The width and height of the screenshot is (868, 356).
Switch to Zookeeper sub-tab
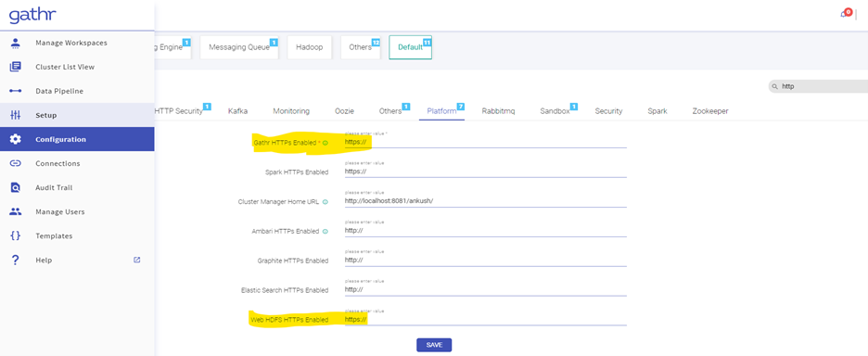click(x=710, y=111)
